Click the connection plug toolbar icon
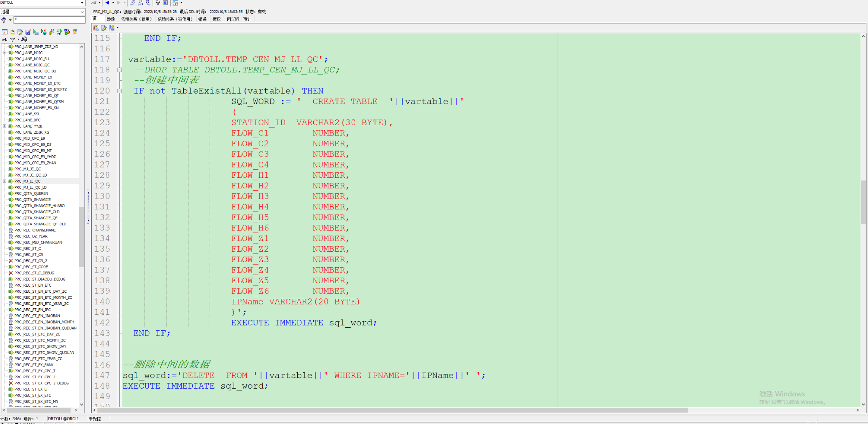868x424 pixels. pos(94,3)
